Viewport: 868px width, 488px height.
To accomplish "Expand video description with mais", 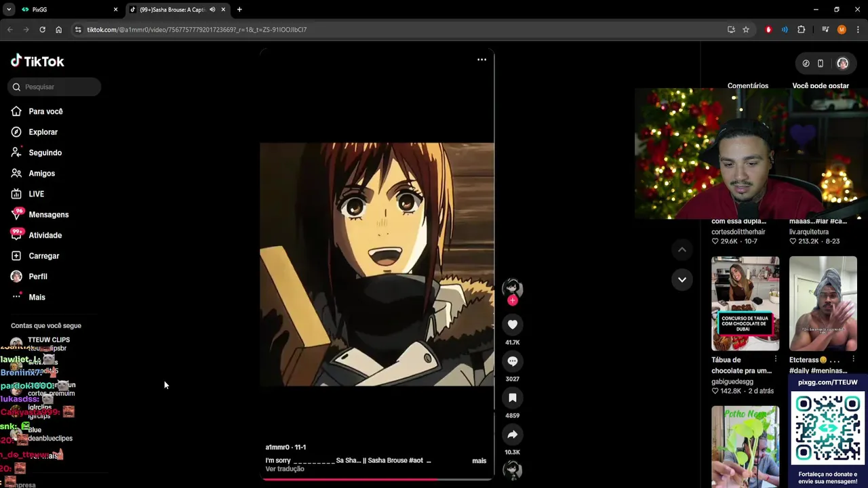I will [479, 461].
